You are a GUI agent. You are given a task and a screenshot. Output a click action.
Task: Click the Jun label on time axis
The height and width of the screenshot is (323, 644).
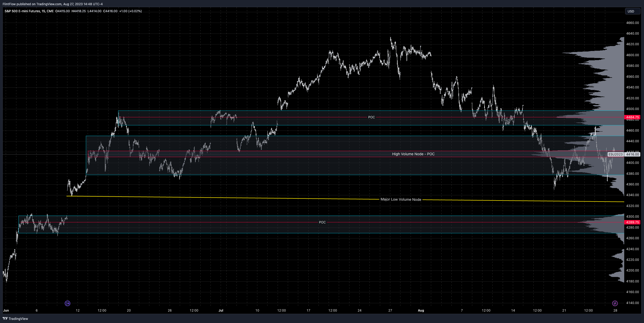click(6, 310)
